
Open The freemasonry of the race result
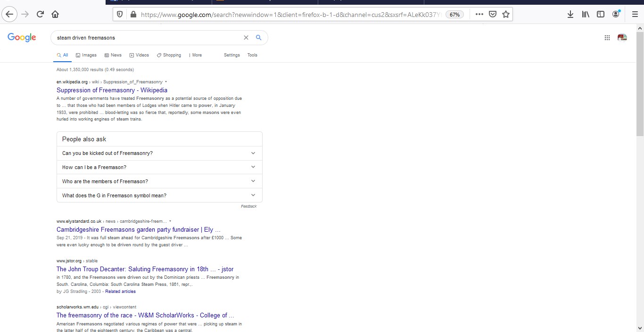[146, 316]
